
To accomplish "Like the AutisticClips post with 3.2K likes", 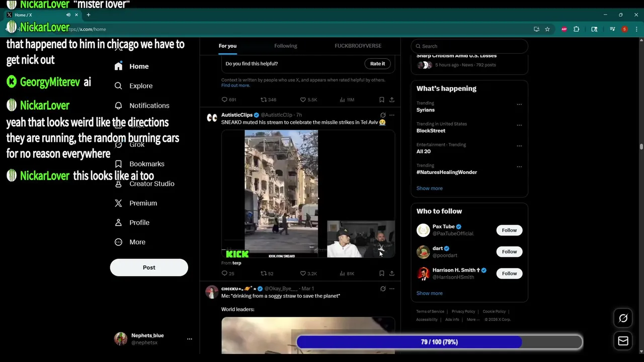I will (308, 274).
